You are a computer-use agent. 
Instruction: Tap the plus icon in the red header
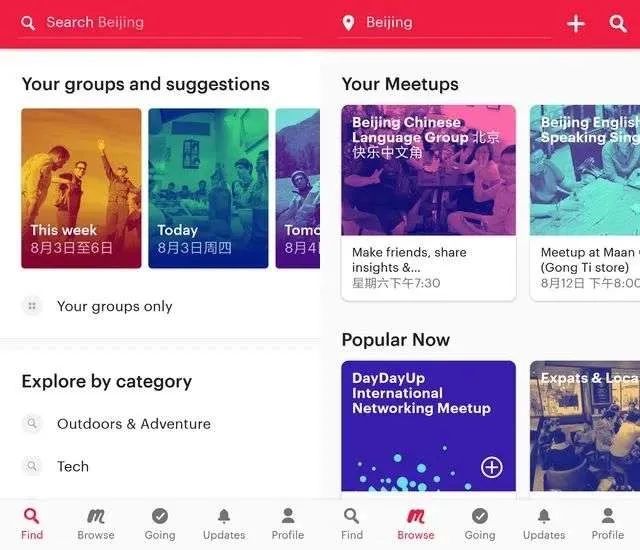[576, 23]
